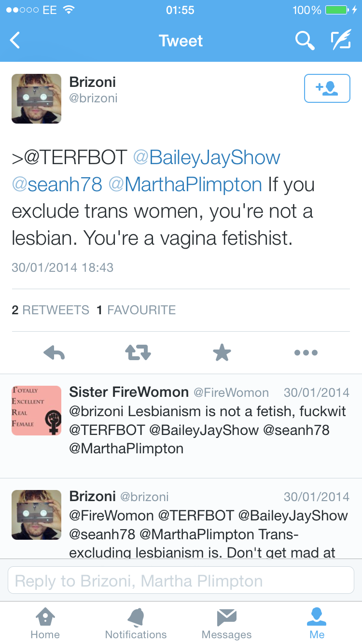Favourite the tweet with star icon
The image size is (362, 644).
[x=222, y=353]
